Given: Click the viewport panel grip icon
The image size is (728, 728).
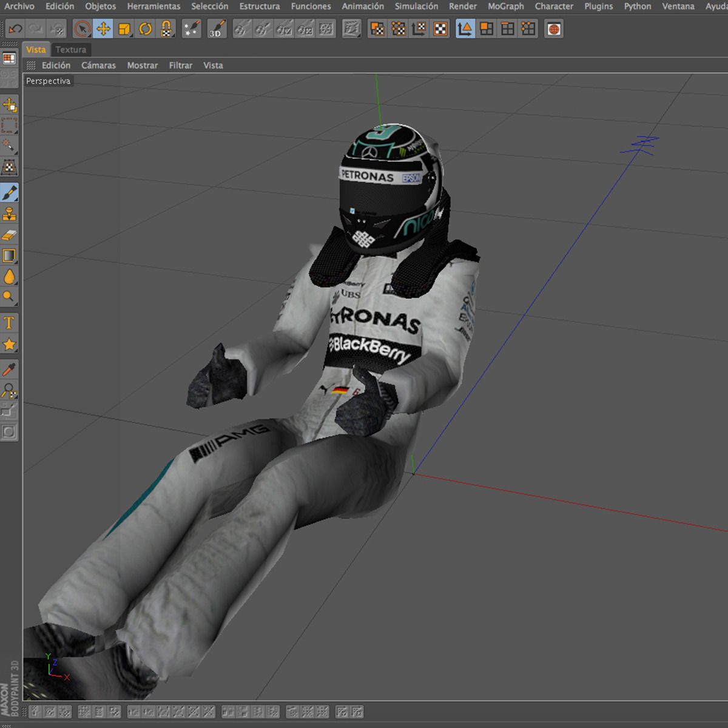Looking at the screenshot, I should point(31,66).
